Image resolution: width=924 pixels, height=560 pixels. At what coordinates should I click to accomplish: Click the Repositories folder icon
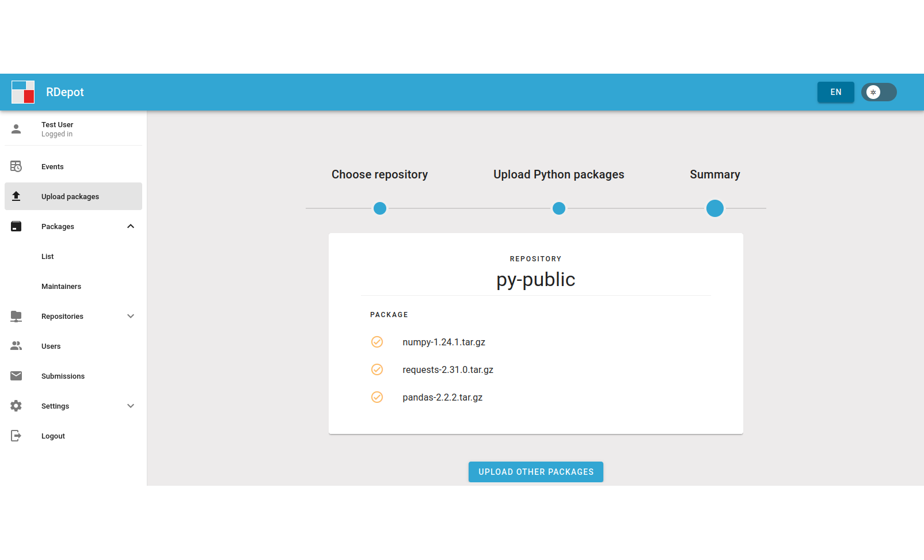[16, 316]
